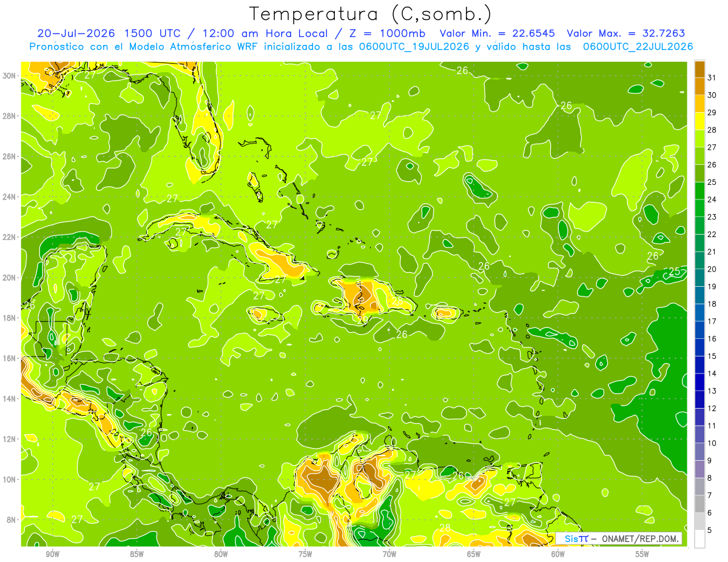The height and width of the screenshot is (562, 728).
Task: Click the color legend value '18'
Action: pos(712,304)
